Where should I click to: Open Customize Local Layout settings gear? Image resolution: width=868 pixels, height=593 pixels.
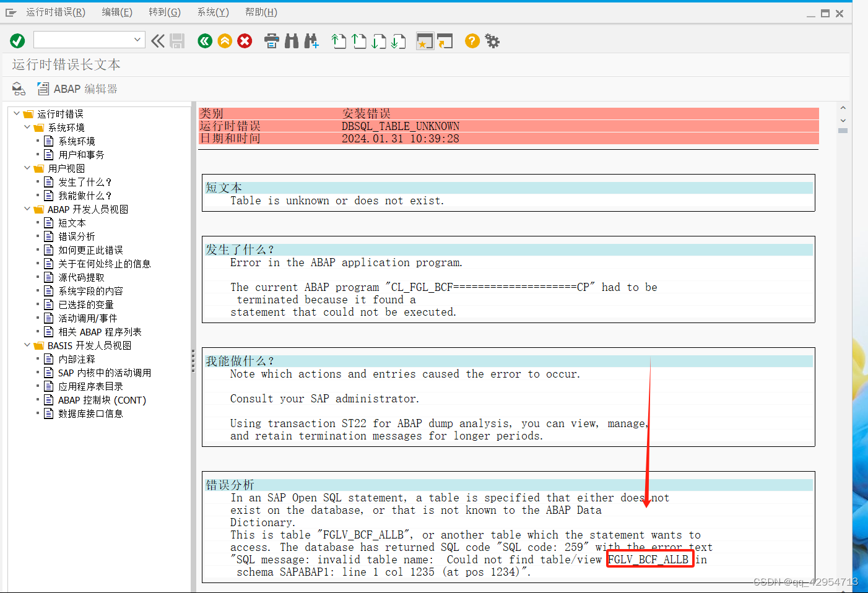click(492, 41)
